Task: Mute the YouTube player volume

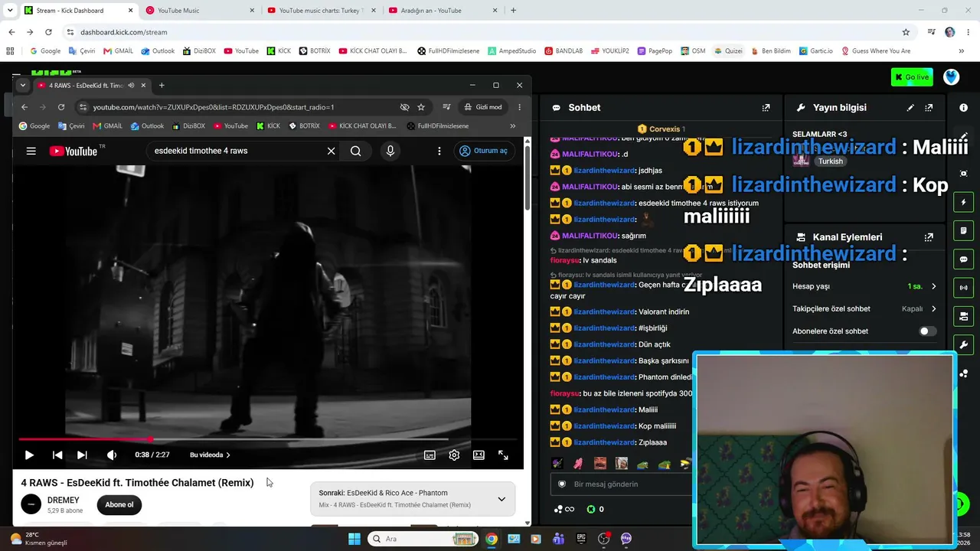Action: (112, 455)
